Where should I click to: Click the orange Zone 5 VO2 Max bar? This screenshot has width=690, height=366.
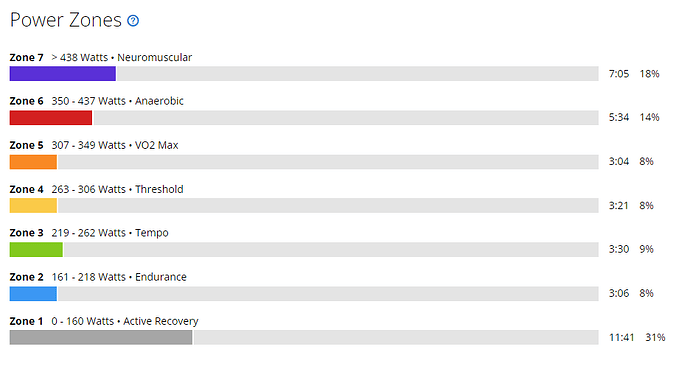tap(33, 161)
